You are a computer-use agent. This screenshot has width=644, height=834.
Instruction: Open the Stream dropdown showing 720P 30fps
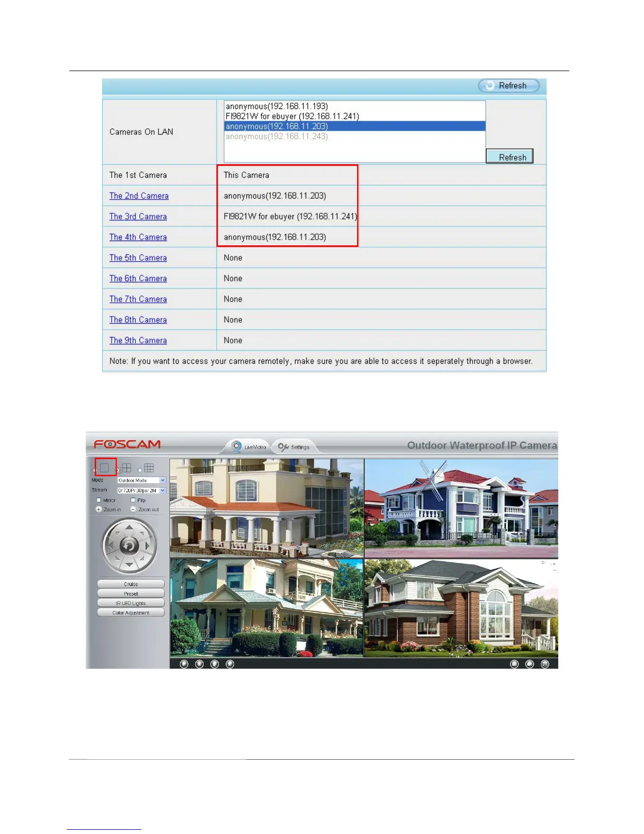[x=142, y=490]
